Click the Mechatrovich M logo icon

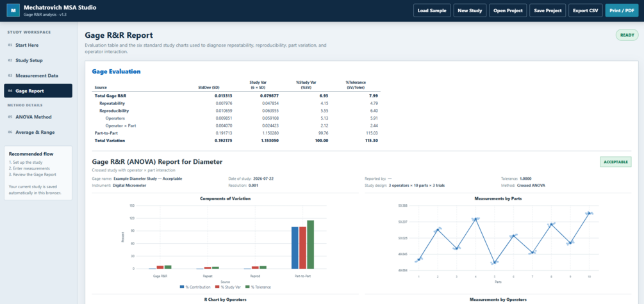13,11
